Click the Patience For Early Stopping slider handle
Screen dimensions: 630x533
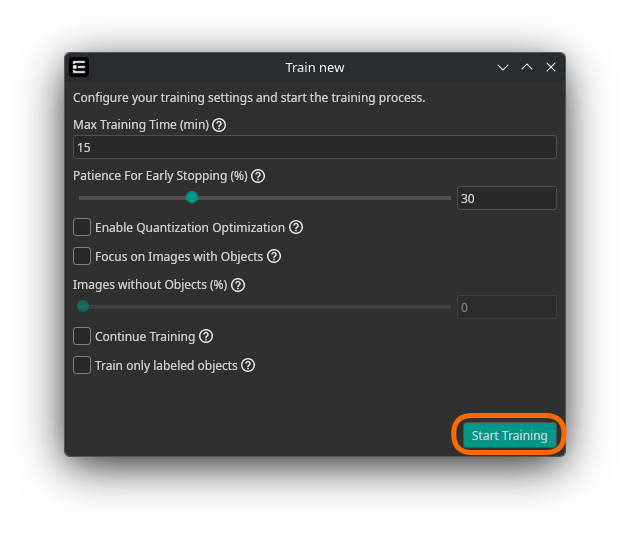coord(192,198)
